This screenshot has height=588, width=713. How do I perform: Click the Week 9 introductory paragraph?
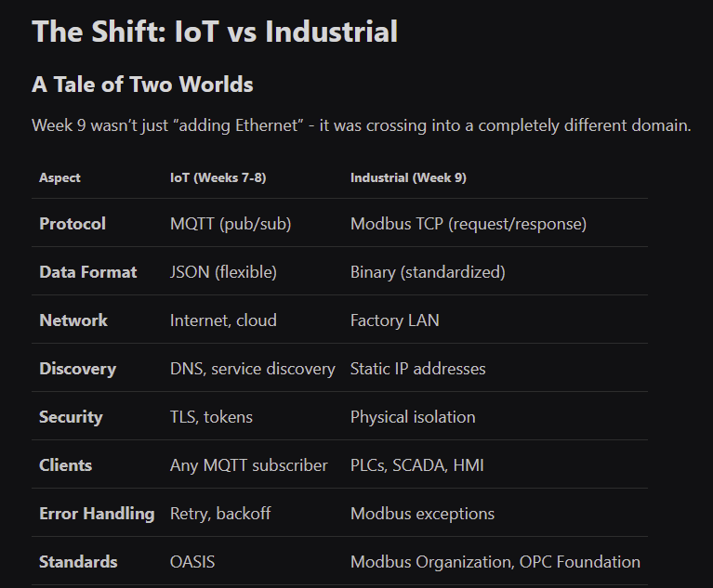(x=362, y=125)
